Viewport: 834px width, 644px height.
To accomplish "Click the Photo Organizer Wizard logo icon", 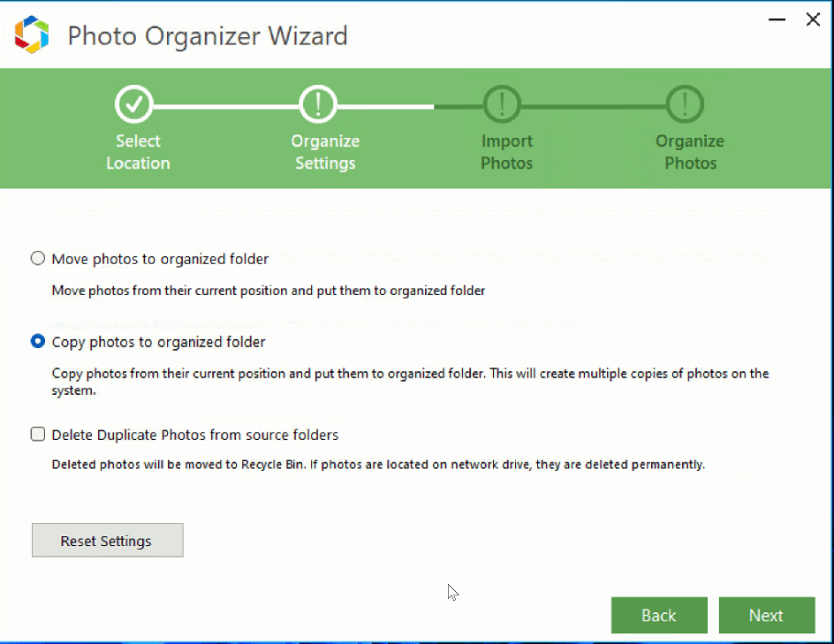I will [x=33, y=35].
